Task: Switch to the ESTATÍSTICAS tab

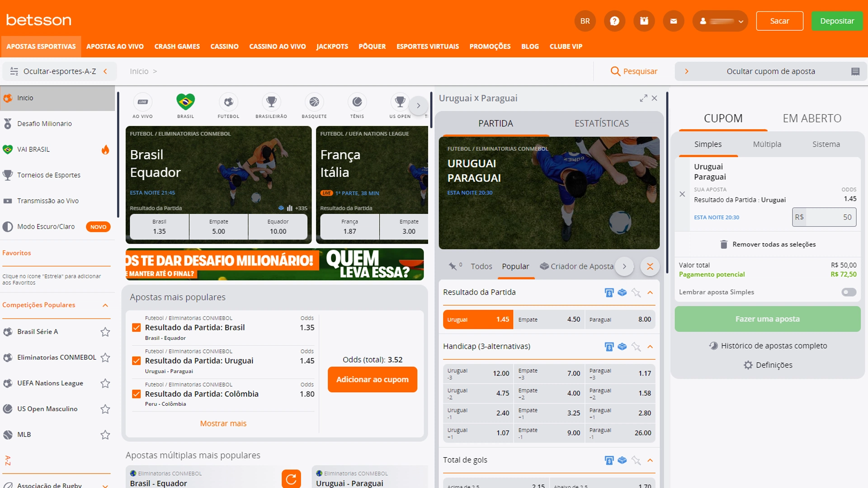Action: [602, 123]
